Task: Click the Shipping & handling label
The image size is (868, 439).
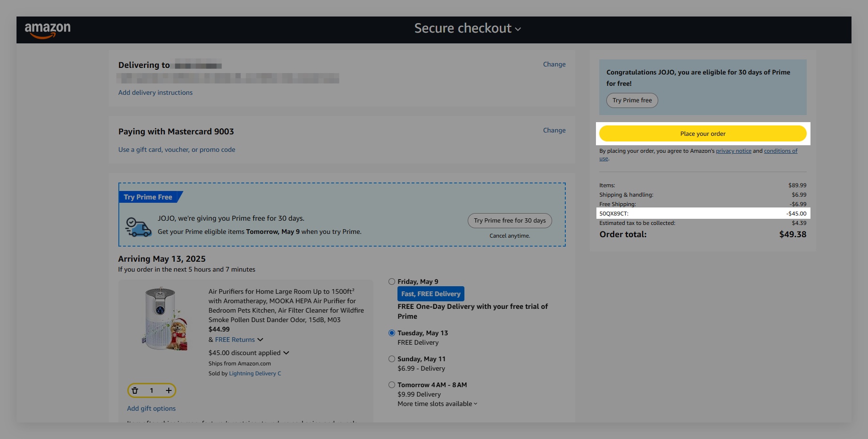Action: pyautogui.click(x=626, y=195)
